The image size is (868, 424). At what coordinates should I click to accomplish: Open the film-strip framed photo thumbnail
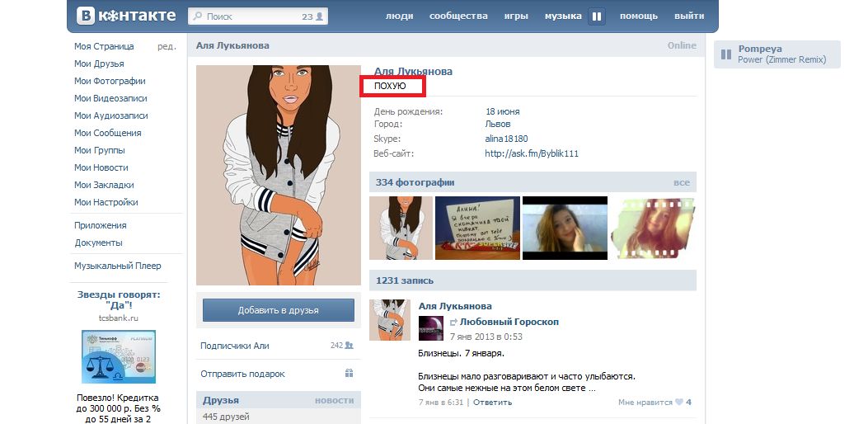click(x=653, y=228)
